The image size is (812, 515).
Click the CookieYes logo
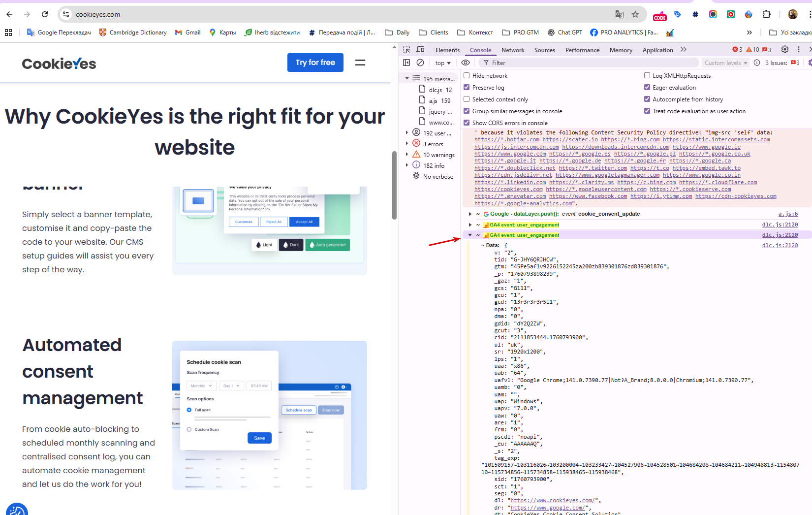point(59,64)
